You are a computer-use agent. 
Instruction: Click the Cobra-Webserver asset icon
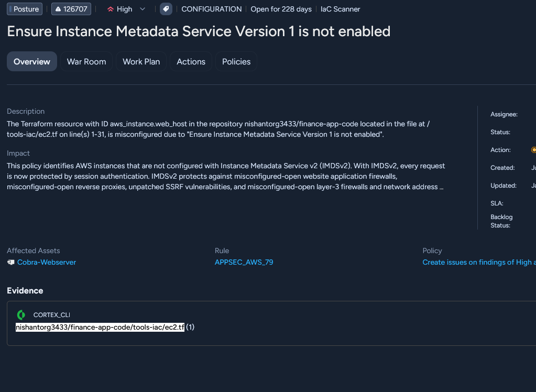tap(11, 263)
